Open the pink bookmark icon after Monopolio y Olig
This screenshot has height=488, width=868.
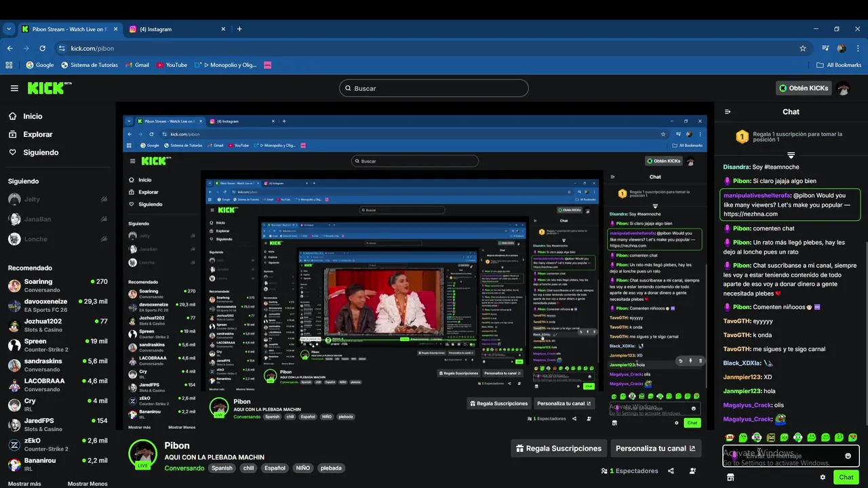(x=268, y=65)
